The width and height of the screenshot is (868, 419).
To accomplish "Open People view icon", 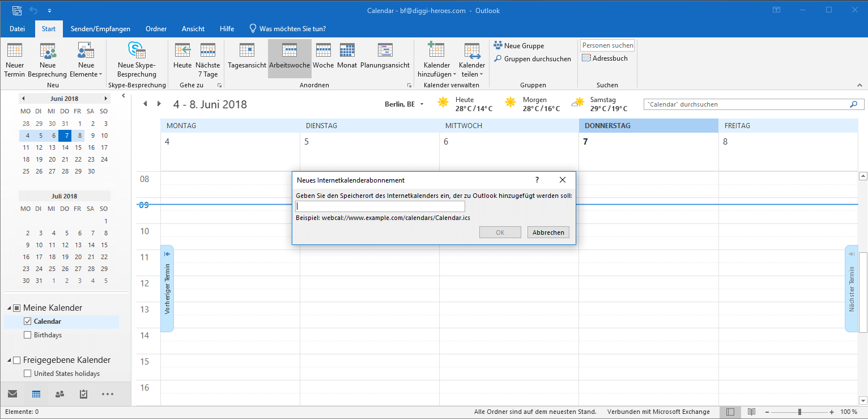I will (59, 394).
